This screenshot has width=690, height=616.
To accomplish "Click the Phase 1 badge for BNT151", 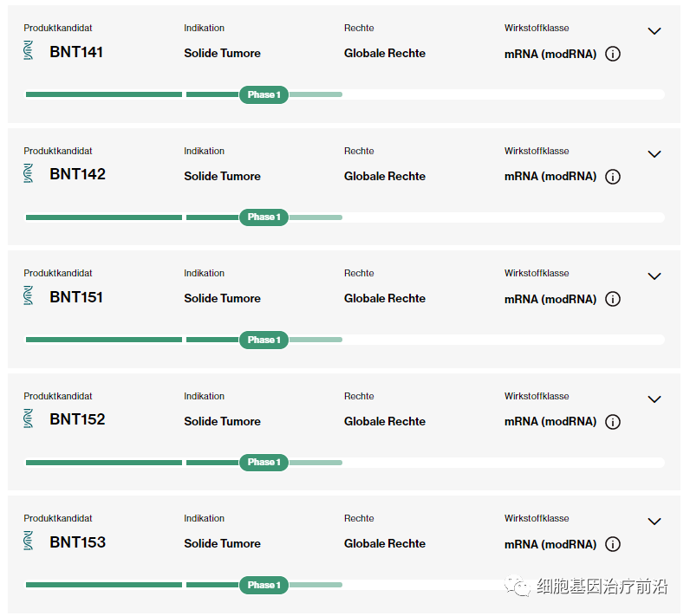I will 264,340.
